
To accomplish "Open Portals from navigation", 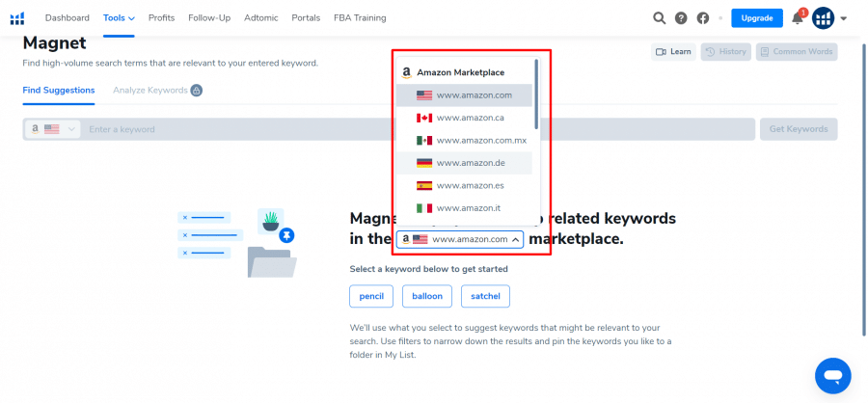I will 306,17.
